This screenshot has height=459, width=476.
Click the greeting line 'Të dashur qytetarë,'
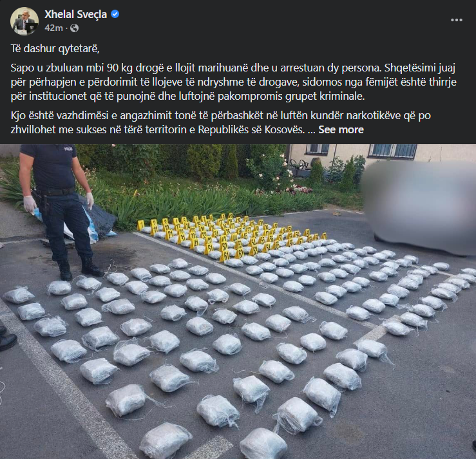(x=55, y=49)
